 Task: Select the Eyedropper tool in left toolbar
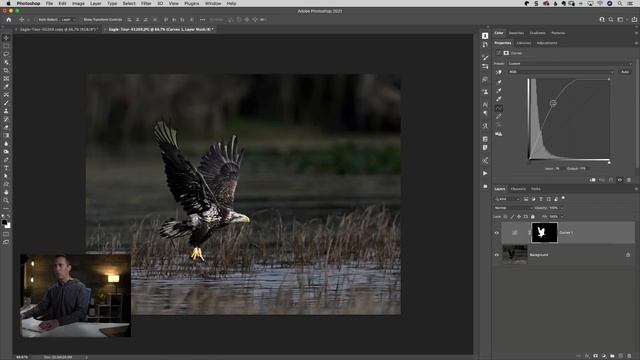(6, 87)
